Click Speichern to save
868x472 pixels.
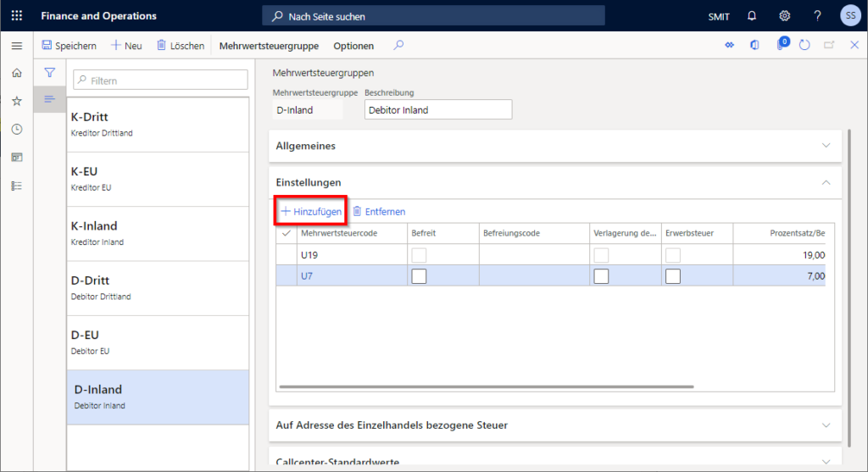pos(70,46)
